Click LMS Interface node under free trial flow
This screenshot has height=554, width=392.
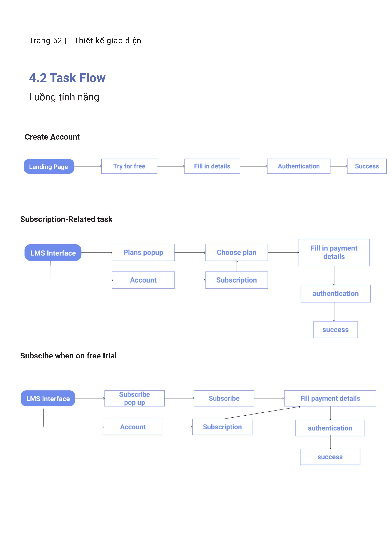(x=48, y=398)
